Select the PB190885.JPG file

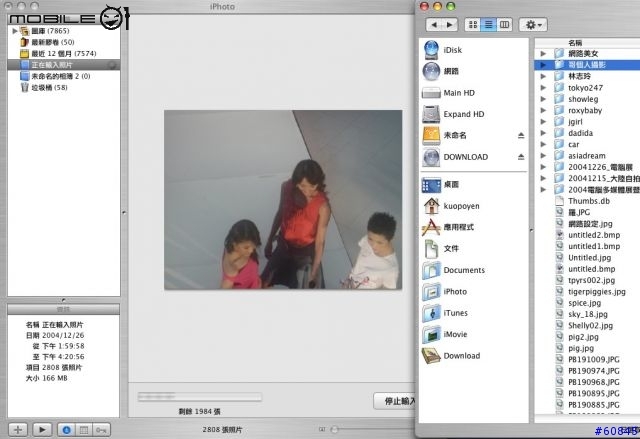[x=587, y=405]
